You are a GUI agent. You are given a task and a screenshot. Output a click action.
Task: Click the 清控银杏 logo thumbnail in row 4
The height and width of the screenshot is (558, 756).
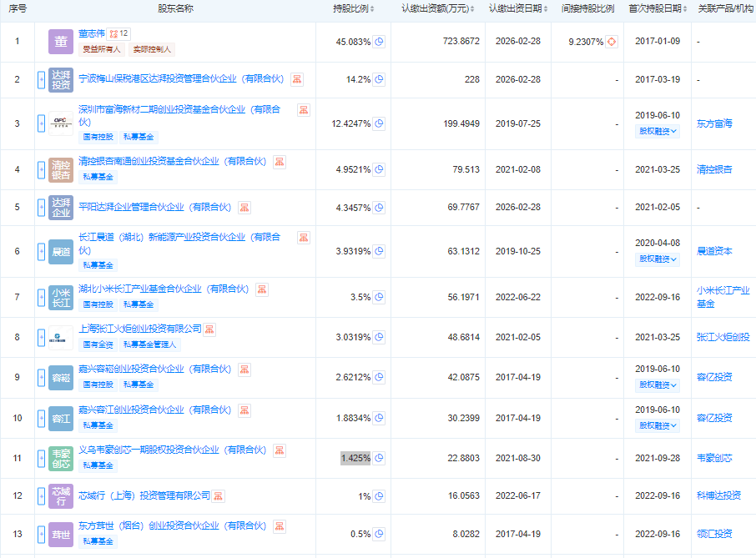click(x=61, y=169)
